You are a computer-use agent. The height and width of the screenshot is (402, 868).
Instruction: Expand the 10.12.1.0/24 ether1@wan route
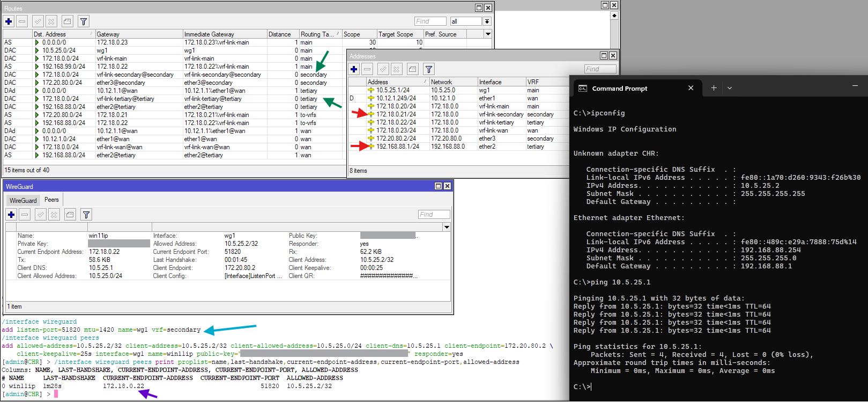click(x=37, y=139)
